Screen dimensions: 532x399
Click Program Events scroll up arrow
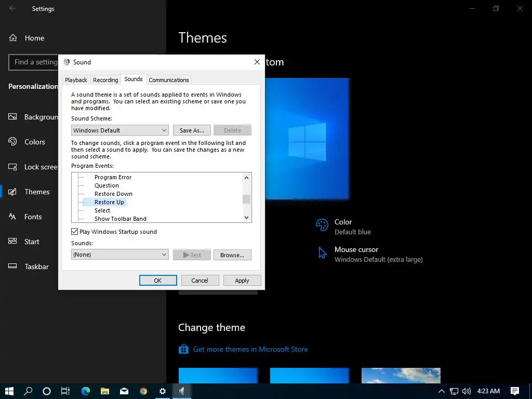tap(246, 178)
